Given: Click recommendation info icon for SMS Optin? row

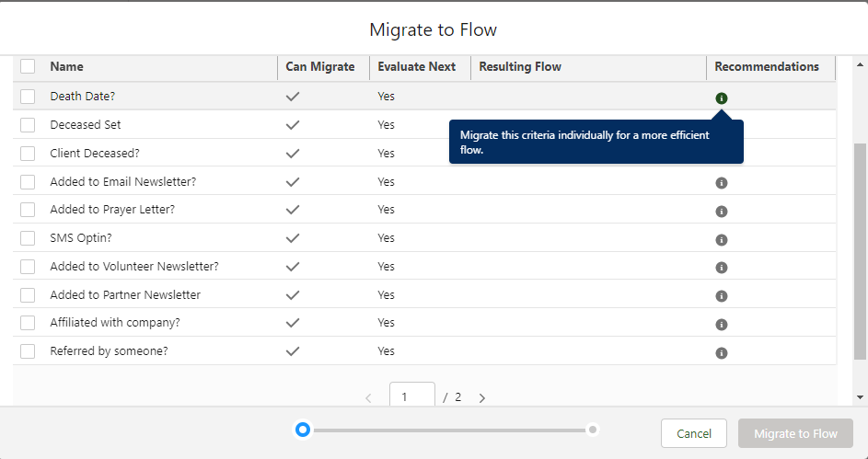Looking at the screenshot, I should (x=722, y=240).
